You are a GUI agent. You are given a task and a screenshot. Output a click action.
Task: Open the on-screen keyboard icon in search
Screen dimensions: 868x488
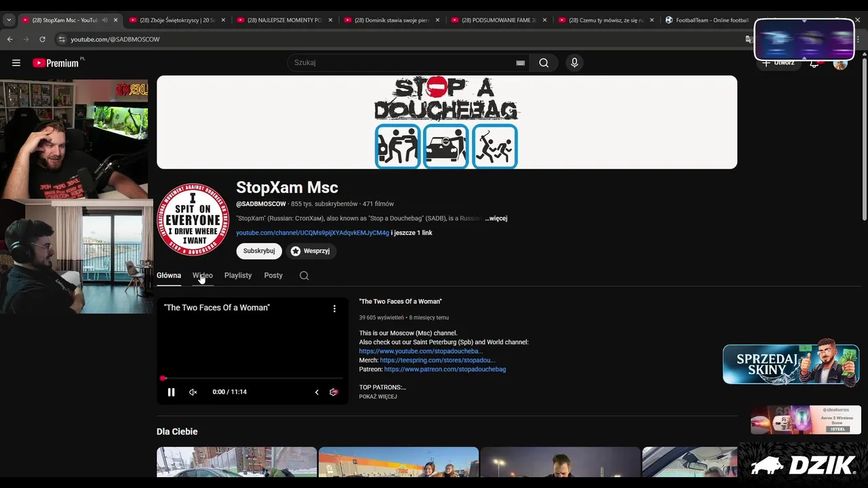point(520,63)
